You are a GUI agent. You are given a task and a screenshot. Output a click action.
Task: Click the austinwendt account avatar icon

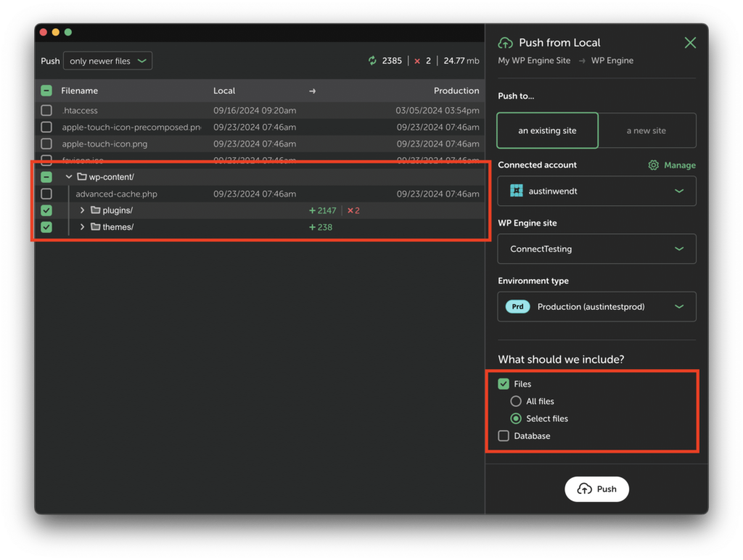[x=517, y=191]
